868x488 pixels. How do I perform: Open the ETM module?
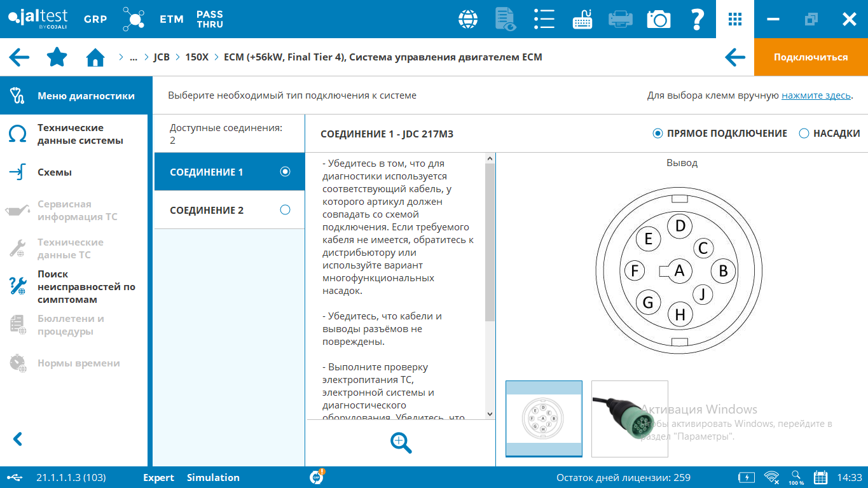coord(172,19)
